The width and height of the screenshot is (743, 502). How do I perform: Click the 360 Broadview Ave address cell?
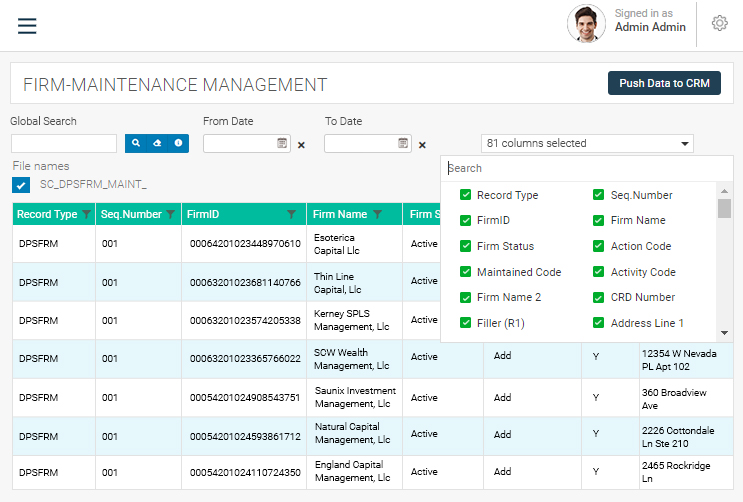point(686,399)
